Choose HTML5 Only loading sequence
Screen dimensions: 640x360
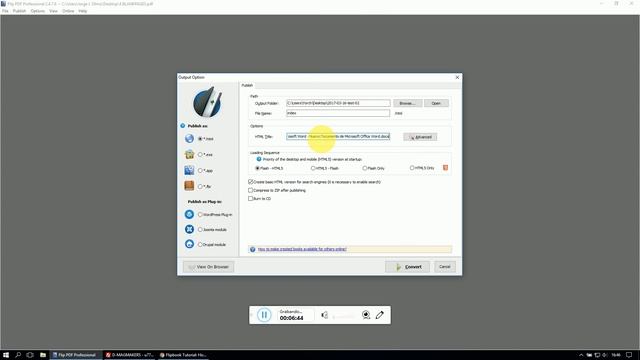tap(412, 168)
